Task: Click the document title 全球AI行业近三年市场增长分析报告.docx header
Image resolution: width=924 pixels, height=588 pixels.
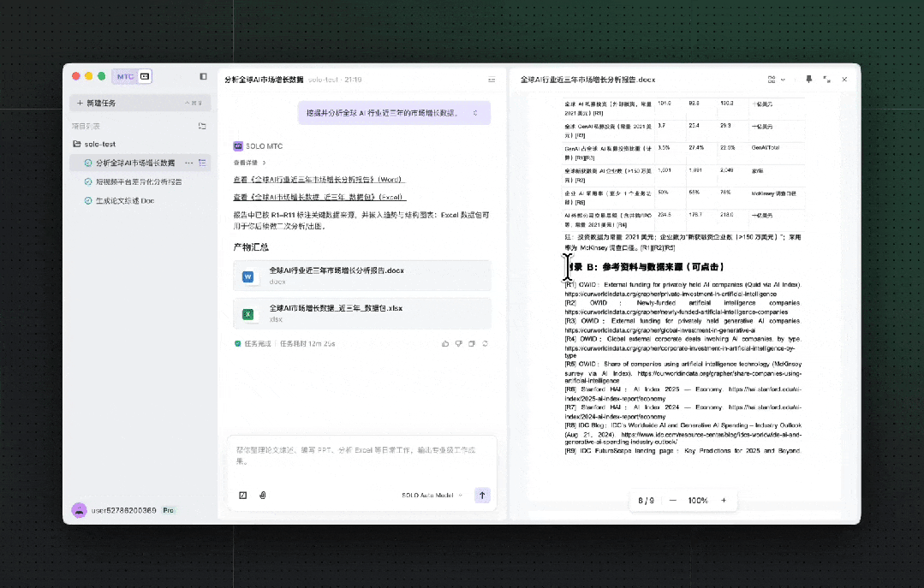Action: coord(587,80)
